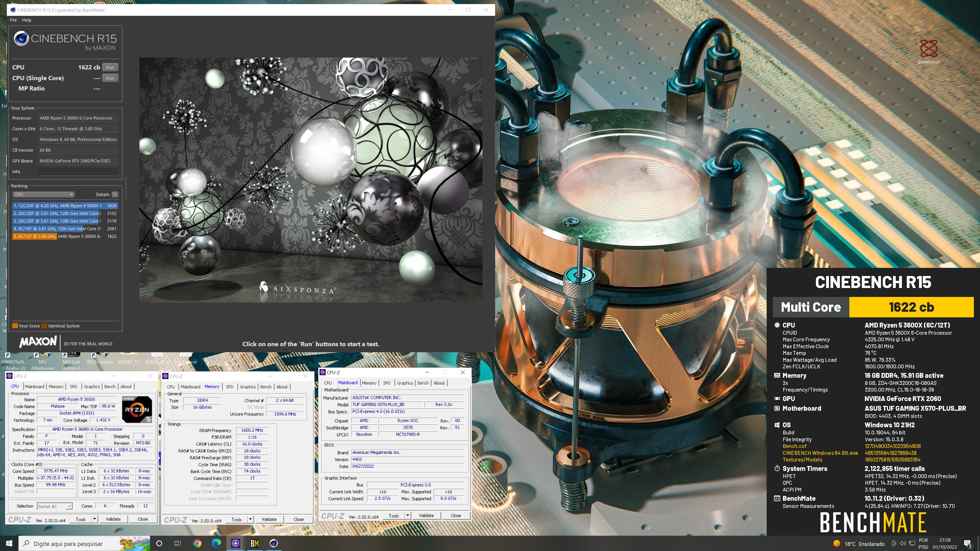Click Close button in CPU-Z CPU window
The width and height of the screenshot is (980, 551).
pyautogui.click(x=143, y=519)
